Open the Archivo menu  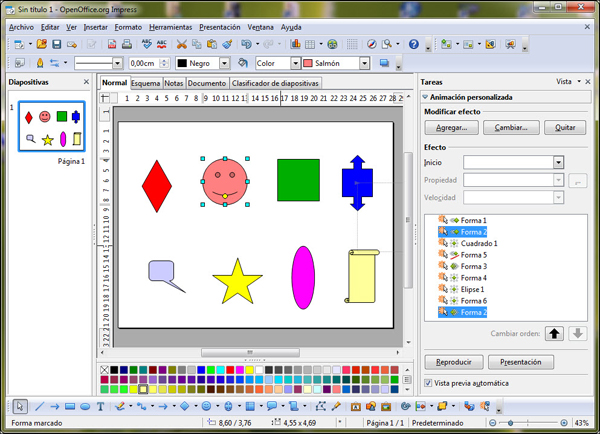pyautogui.click(x=21, y=27)
